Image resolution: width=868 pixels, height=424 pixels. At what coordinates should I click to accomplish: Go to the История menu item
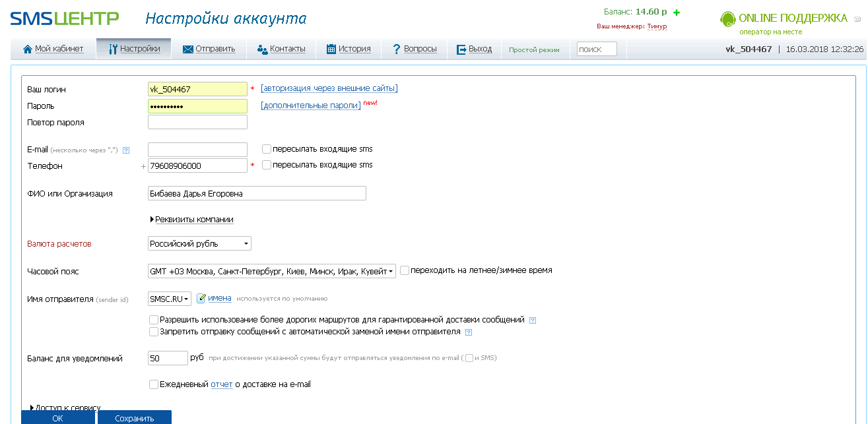pyautogui.click(x=349, y=49)
